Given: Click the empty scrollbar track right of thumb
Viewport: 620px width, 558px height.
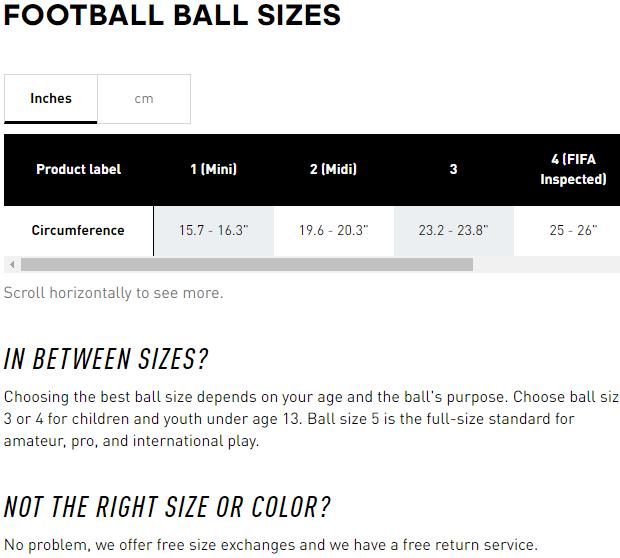Looking at the screenshot, I should (545, 265).
